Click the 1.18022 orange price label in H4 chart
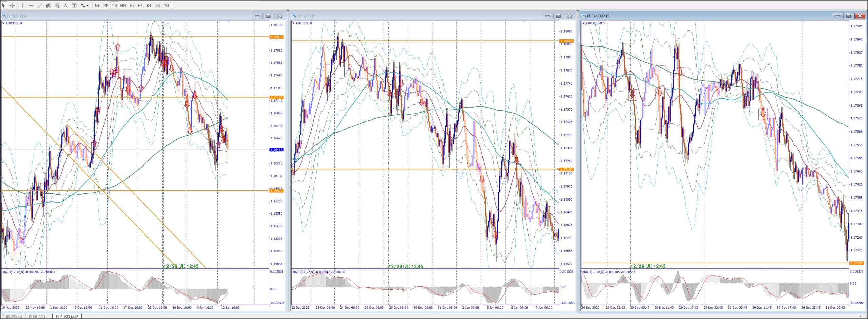Screen dimensions: 868x319 276,37
